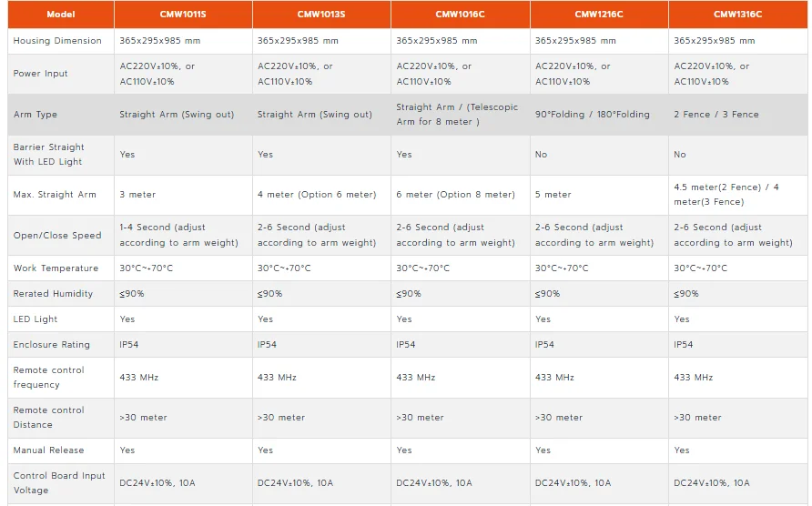Click the Work Temperature row label

pos(56,268)
